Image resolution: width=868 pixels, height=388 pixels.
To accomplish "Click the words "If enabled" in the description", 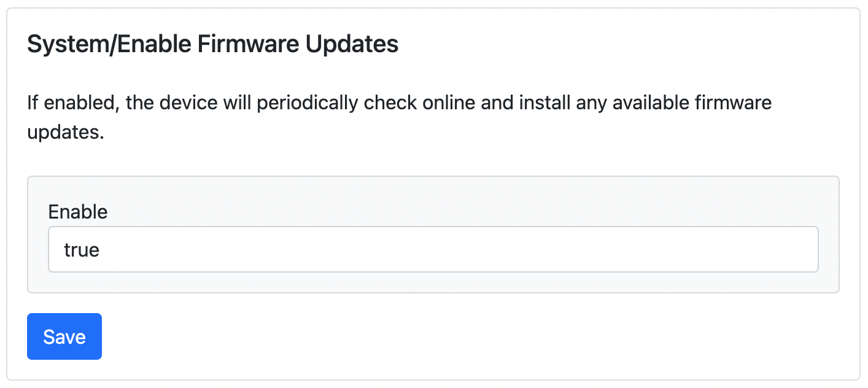I will click(72, 103).
